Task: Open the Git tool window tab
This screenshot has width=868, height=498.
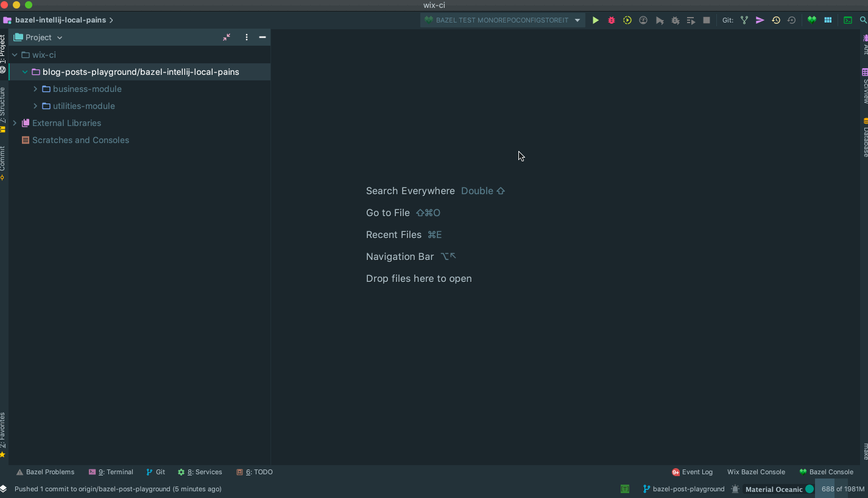Action: pos(156,472)
